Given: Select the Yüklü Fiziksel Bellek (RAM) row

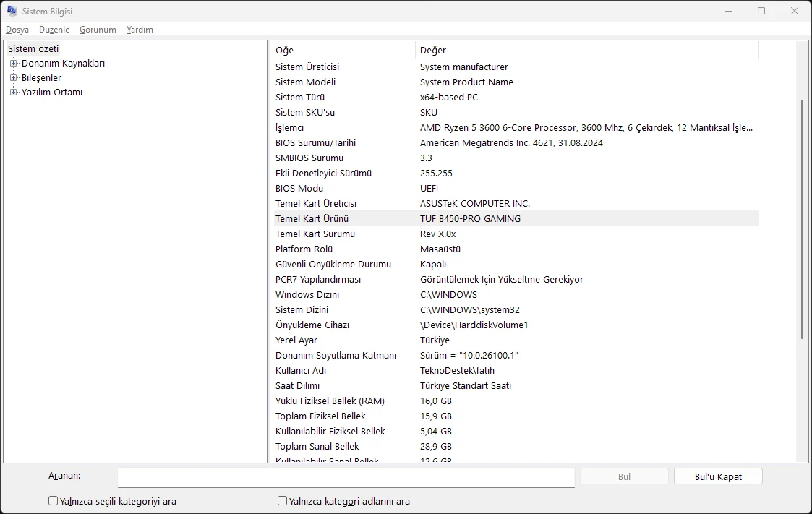Looking at the screenshot, I should (516, 401).
